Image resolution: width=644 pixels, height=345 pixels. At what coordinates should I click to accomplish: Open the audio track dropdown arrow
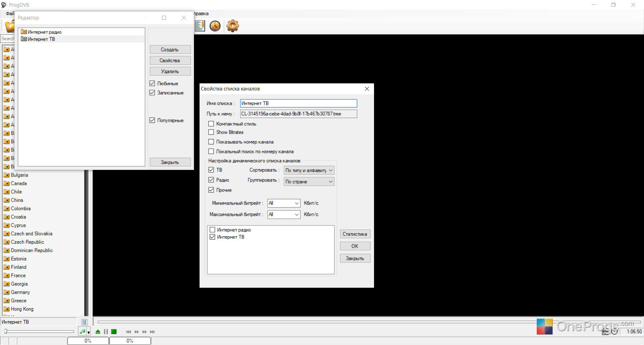[89, 333]
